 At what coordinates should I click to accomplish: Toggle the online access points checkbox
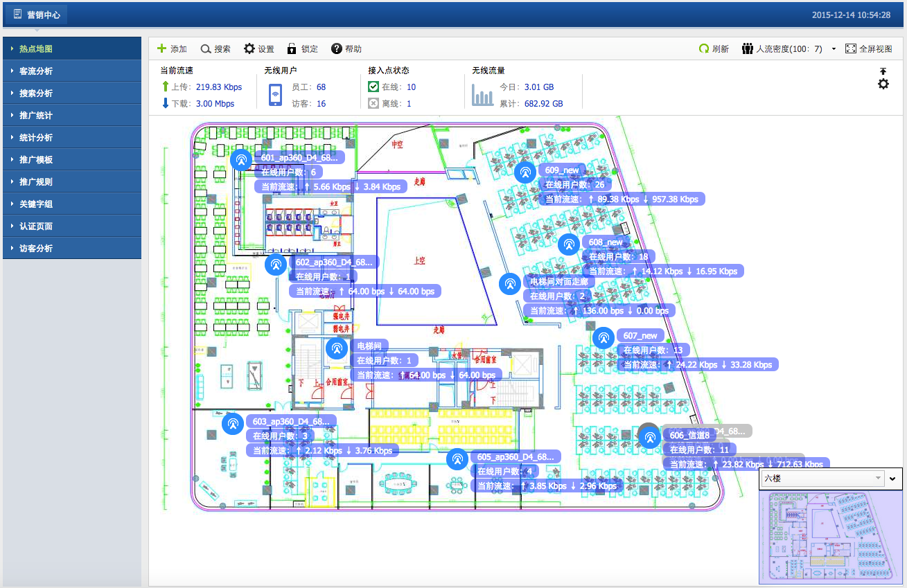click(373, 87)
